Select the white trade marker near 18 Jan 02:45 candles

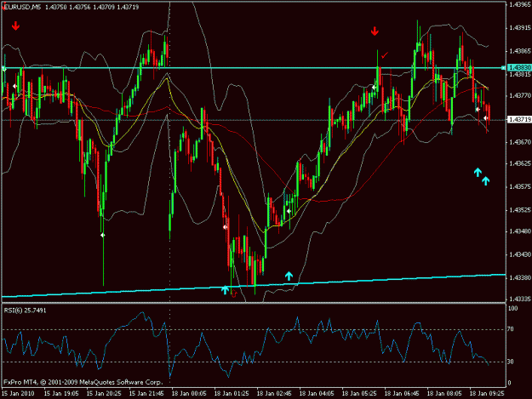pos(289,211)
